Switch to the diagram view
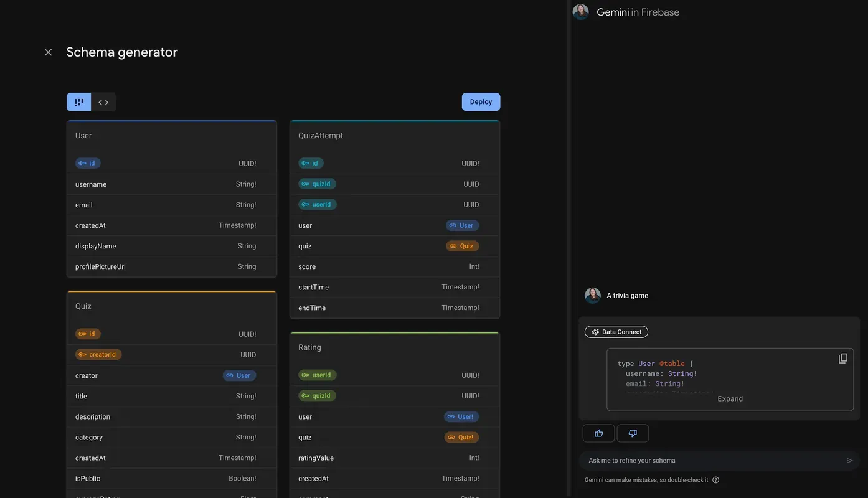The image size is (868, 498). coord(79,102)
